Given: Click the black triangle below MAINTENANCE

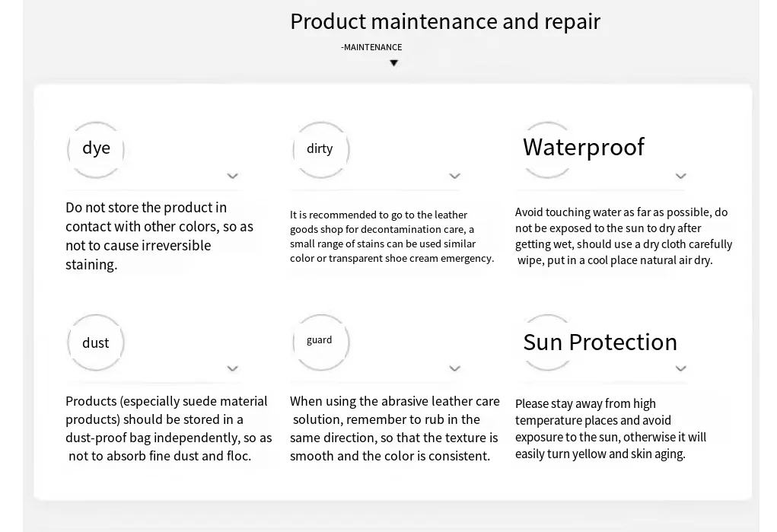Looking at the screenshot, I should [393, 63].
